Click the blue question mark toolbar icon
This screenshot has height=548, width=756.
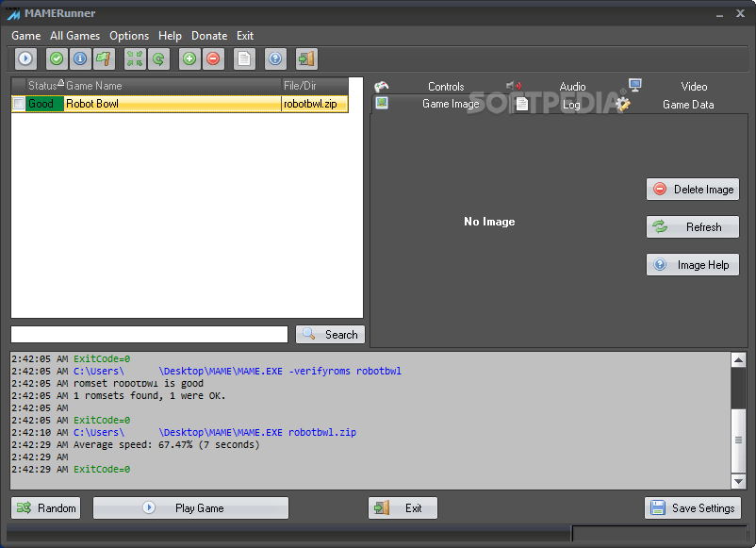tap(275, 58)
